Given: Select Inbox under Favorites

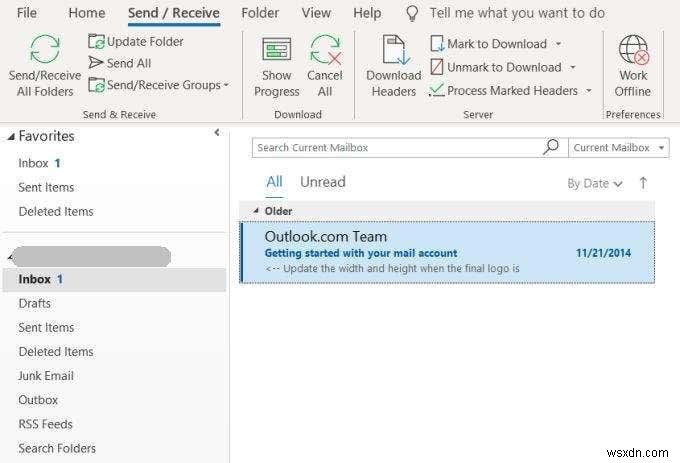Looking at the screenshot, I should [39, 163].
